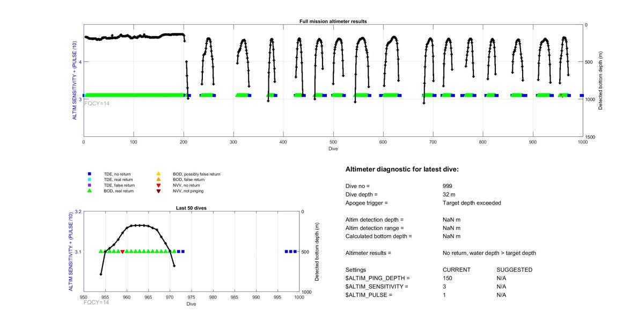Click the current value '3' for $ALTIM_SENSITIVITY
Screen dimensions: 644x328
click(x=444, y=287)
